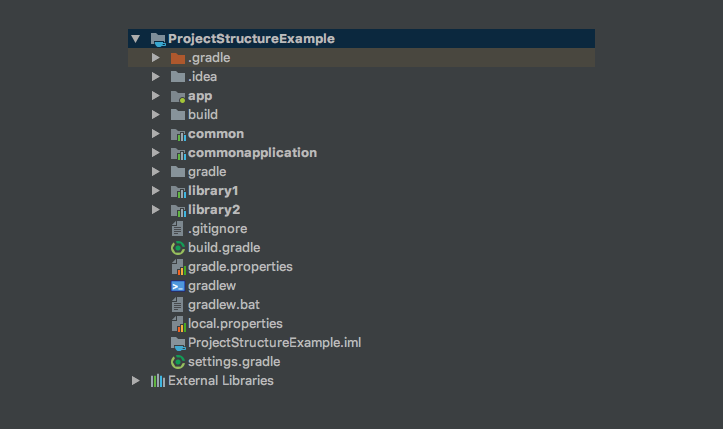Select the build.gradle file name
Viewport: 723px width, 429px height.
click(224, 248)
